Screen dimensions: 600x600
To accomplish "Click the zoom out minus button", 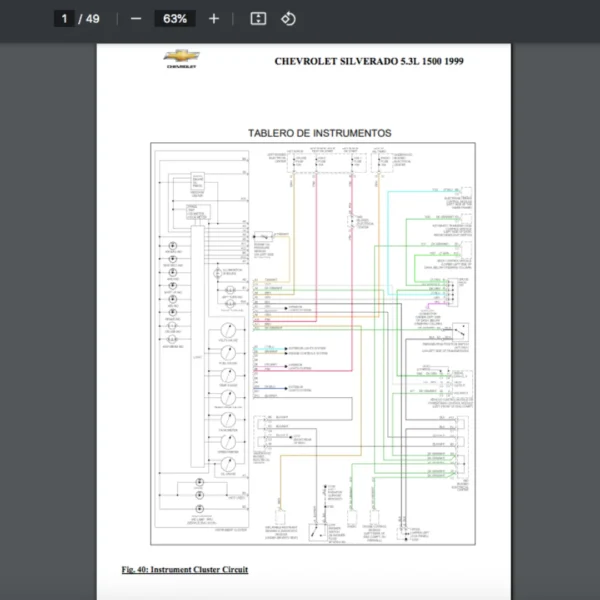I will pyautogui.click(x=136, y=19).
